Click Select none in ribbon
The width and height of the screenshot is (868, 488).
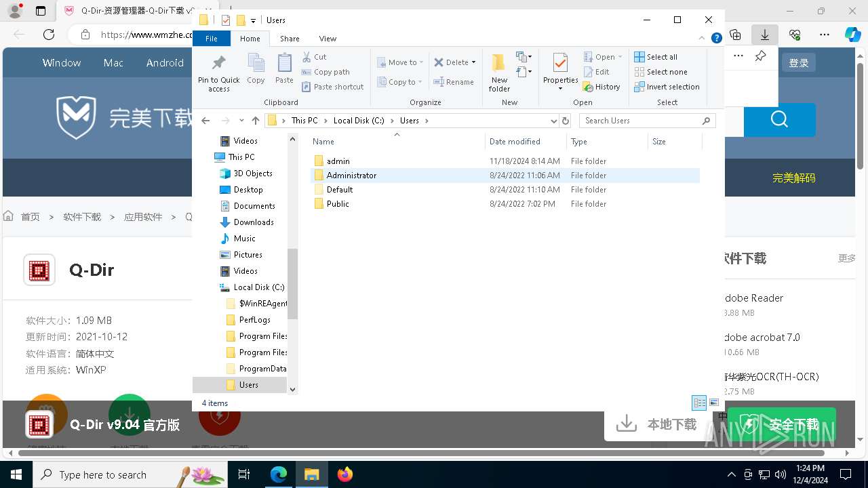click(x=661, y=72)
